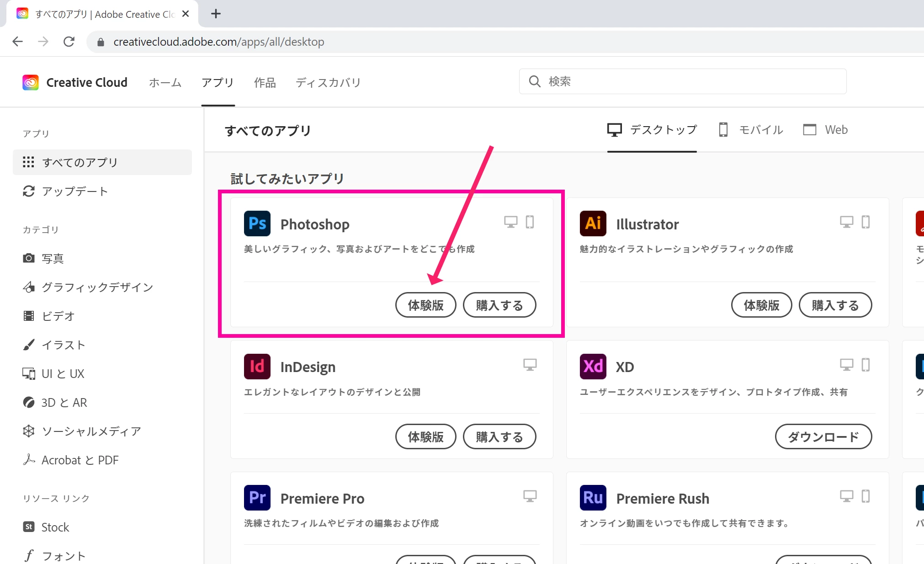Click Photoshop 体験版 trial button
The image size is (924, 564).
(425, 305)
